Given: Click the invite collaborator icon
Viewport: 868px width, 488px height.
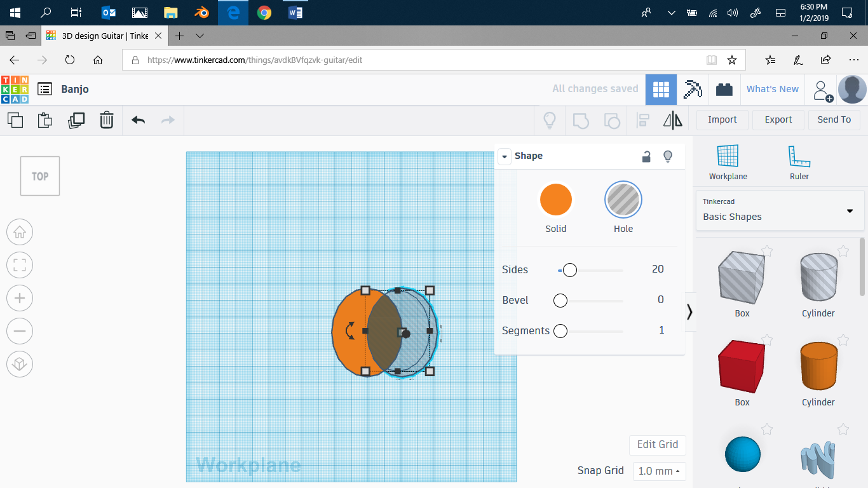Looking at the screenshot, I should click(x=823, y=90).
